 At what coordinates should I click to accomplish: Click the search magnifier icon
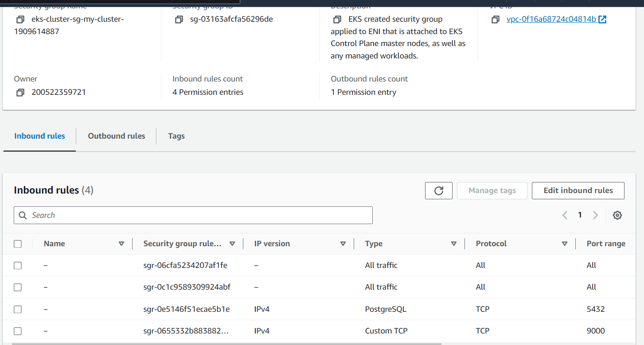point(23,215)
